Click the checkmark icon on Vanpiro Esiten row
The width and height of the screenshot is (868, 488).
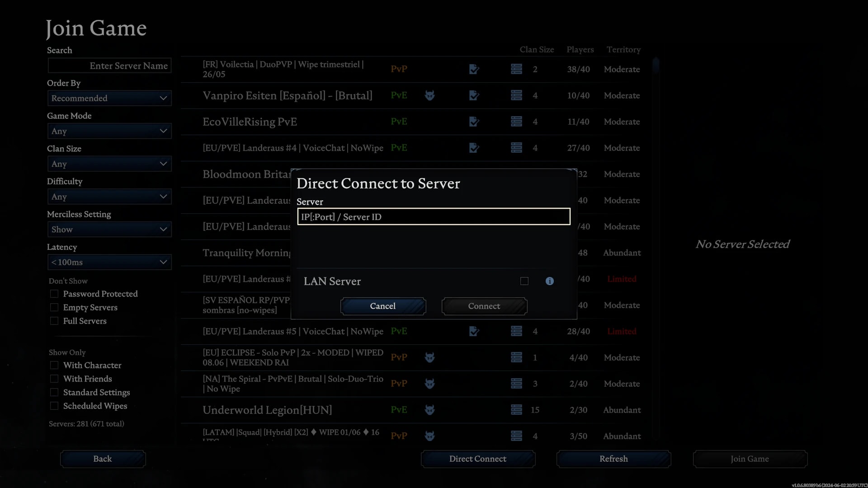click(474, 95)
